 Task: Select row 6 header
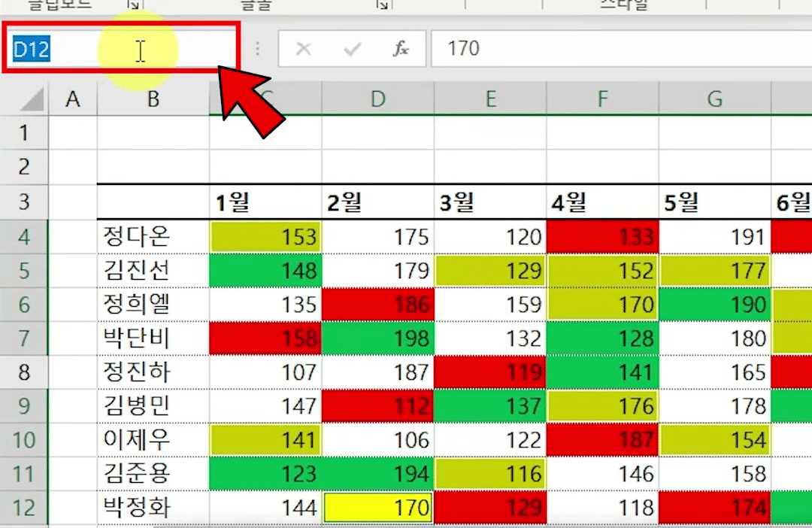pyautogui.click(x=24, y=305)
